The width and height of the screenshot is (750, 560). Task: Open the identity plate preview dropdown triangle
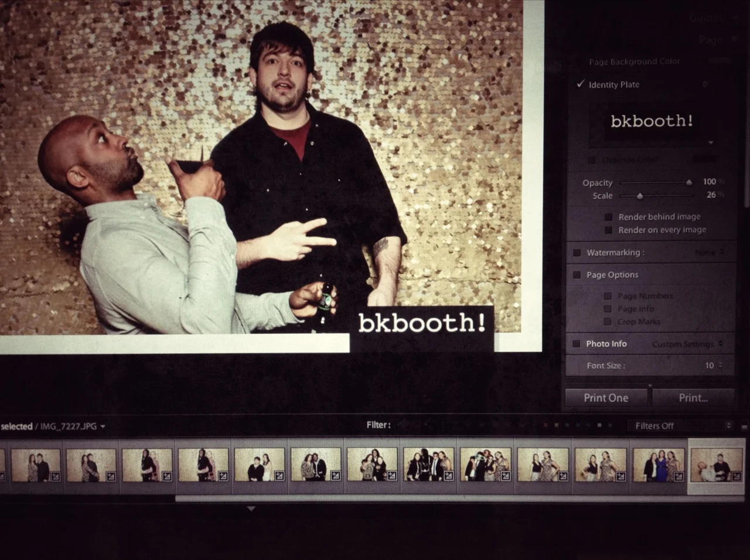[711, 142]
